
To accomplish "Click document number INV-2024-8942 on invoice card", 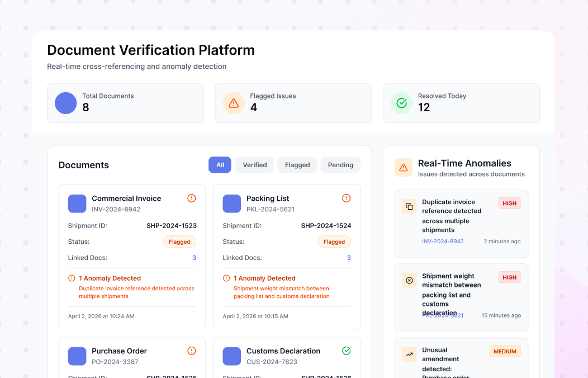I will tap(116, 209).
